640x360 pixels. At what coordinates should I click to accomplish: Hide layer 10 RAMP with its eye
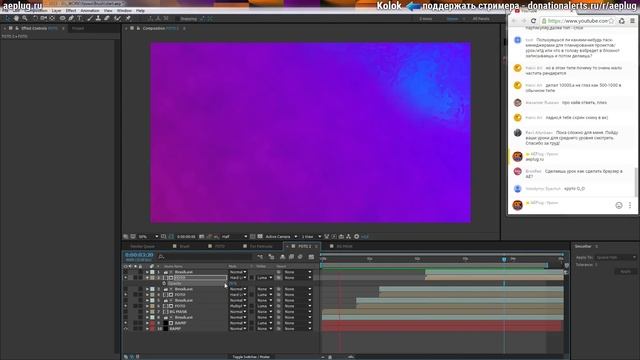pos(126,329)
